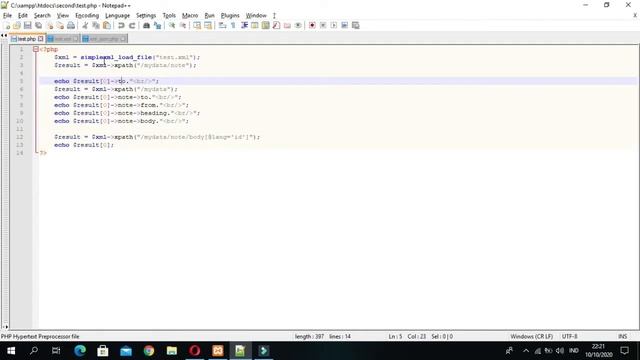This screenshot has width=640, height=360.
Task: Collapse the <?php fold marker on line 1
Action: tap(36, 49)
